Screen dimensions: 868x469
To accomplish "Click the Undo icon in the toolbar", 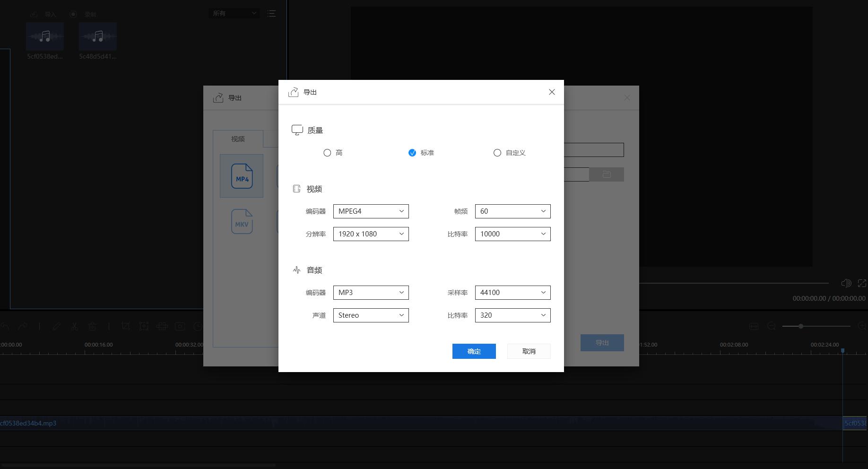I will pos(5,326).
